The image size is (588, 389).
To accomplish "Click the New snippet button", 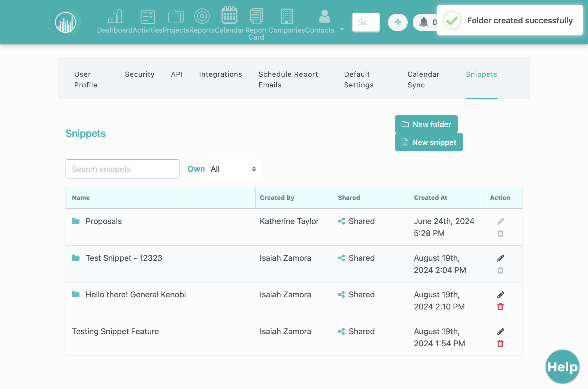I will pos(429,142).
